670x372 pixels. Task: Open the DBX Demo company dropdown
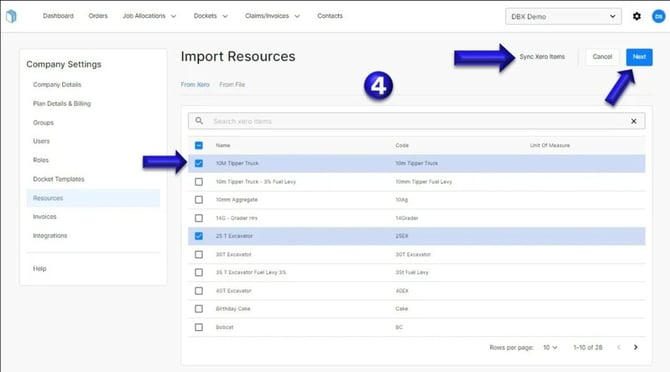tap(563, 16)
